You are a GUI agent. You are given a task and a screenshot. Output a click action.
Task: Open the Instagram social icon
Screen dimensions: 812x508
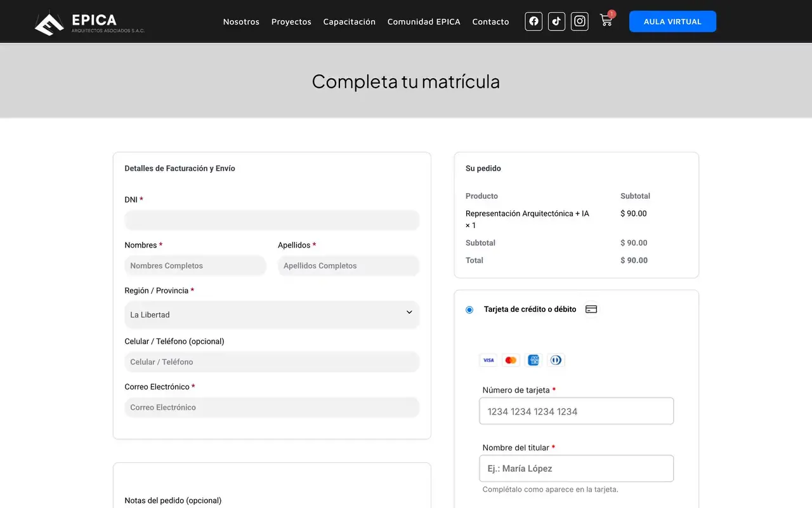pos(580,22)
